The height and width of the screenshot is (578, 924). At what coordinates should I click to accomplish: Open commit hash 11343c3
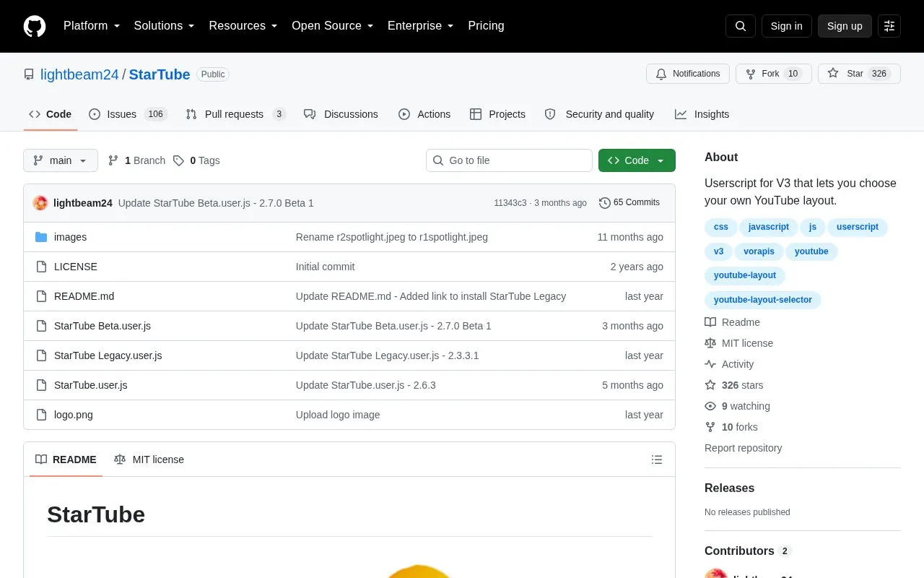(x=510, y=203)
